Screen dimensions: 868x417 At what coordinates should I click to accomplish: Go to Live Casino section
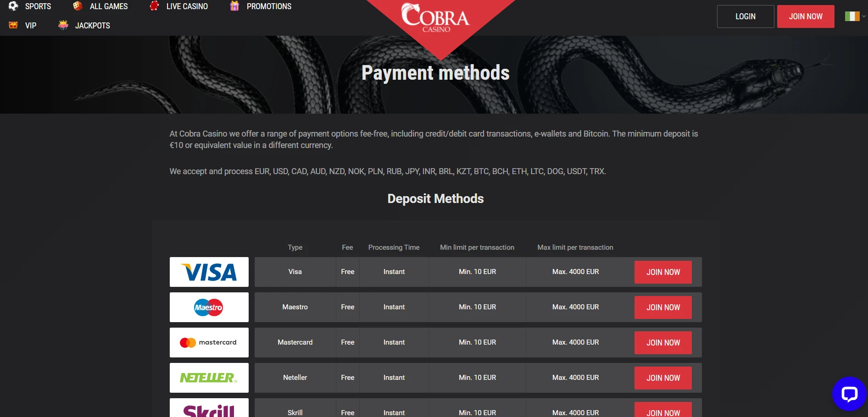click(x=187, y=6)
